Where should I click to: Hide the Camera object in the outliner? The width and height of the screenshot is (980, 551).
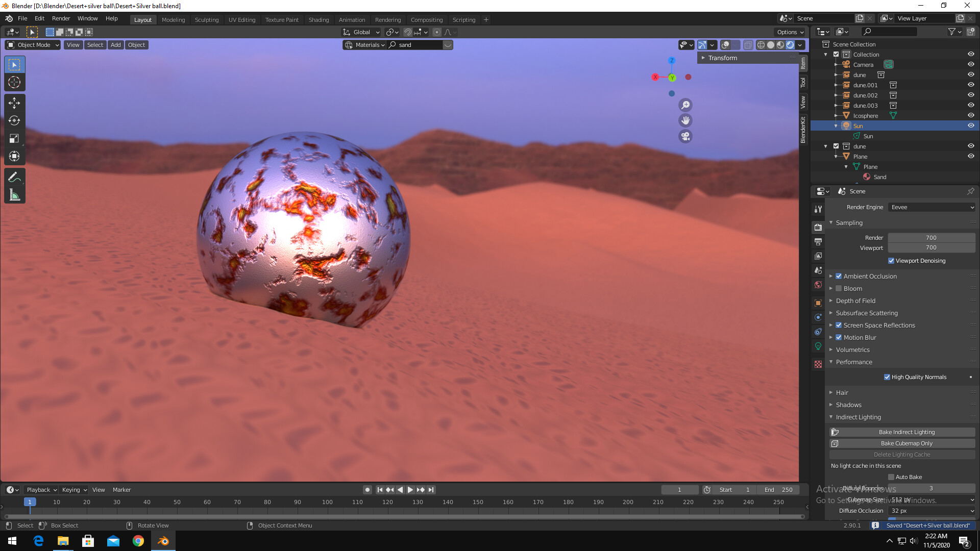tap(970, 64)
